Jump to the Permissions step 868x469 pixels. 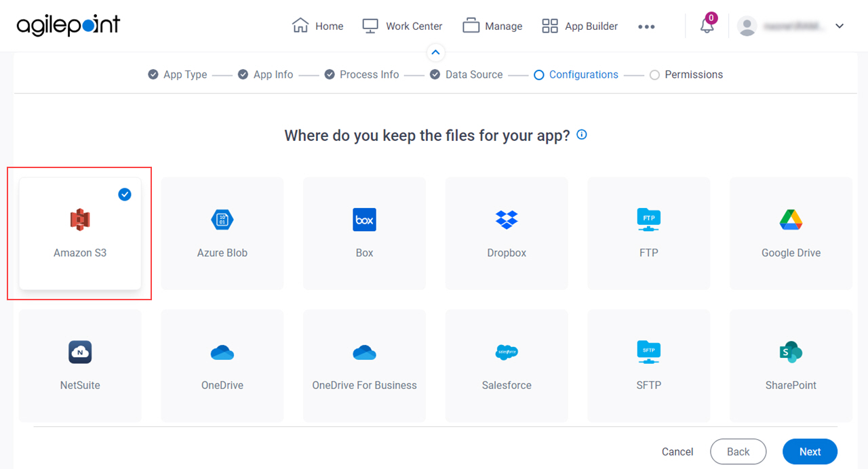point(686,75)
